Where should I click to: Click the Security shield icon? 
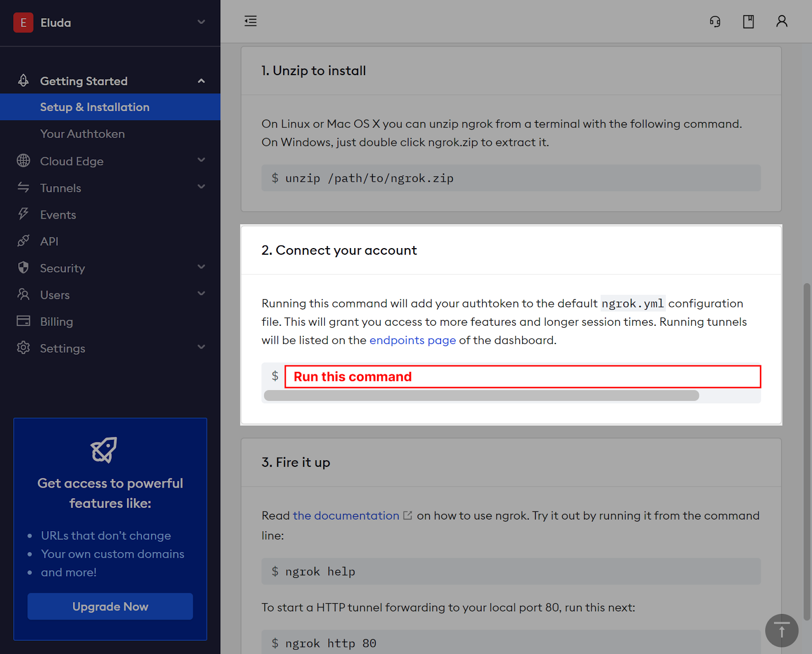coord(23,267)
